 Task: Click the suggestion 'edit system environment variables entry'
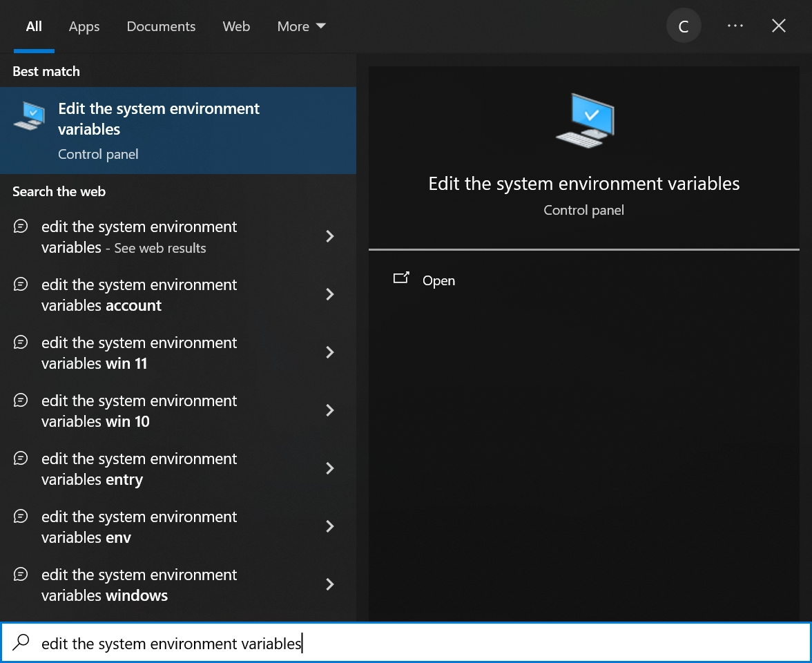[x=139, y=468]
